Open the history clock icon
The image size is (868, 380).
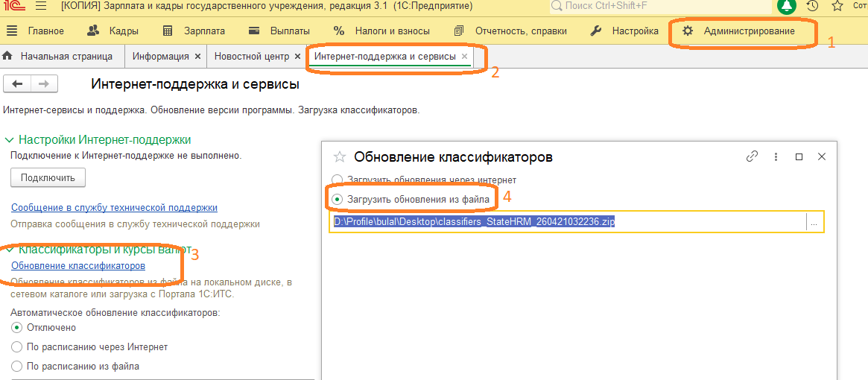click(x=812, y=6)
